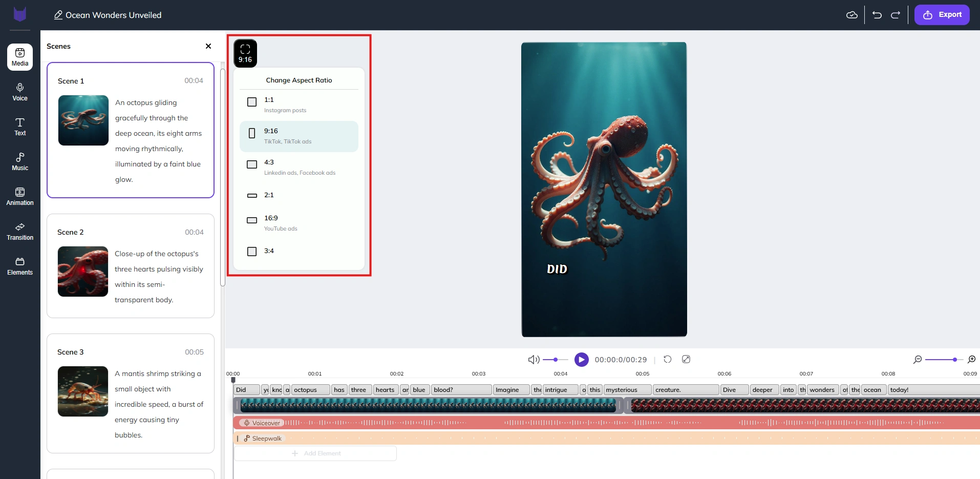Screen dimensions: 980x479
Task: Click Add Element in the timeline
Action: point(315,453)
